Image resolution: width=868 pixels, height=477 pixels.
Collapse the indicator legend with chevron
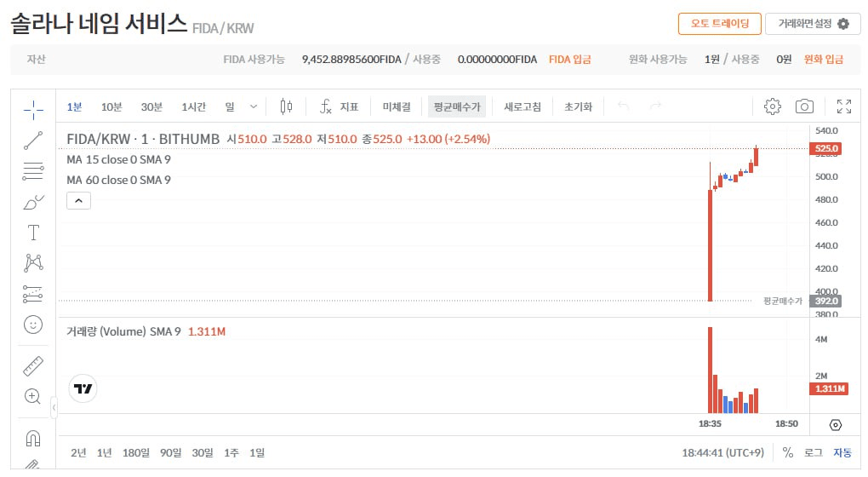(x=78, y=200)
